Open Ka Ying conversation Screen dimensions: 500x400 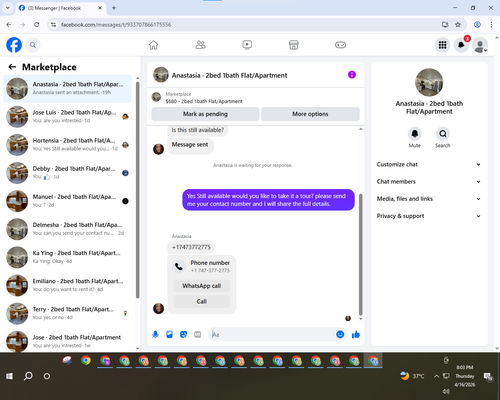click(x=67, y=257)
